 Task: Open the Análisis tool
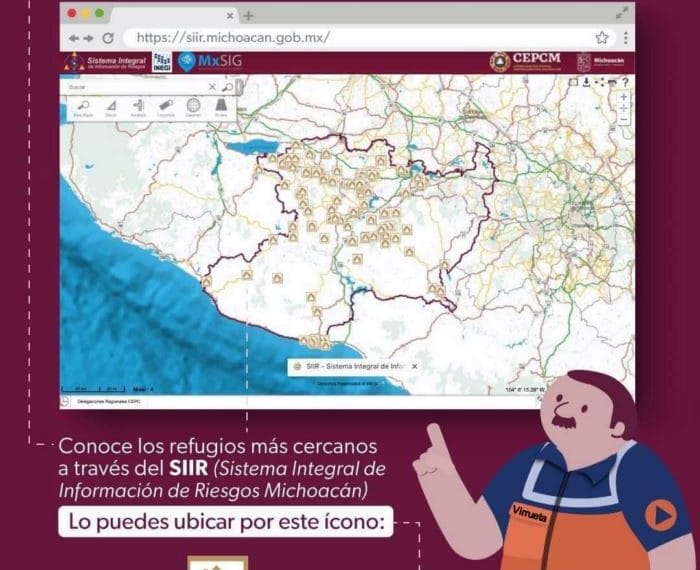[138, 108]
